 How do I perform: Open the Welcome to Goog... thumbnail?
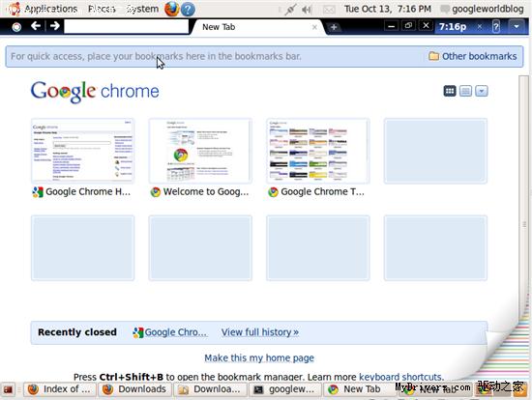tap(200, 151)
